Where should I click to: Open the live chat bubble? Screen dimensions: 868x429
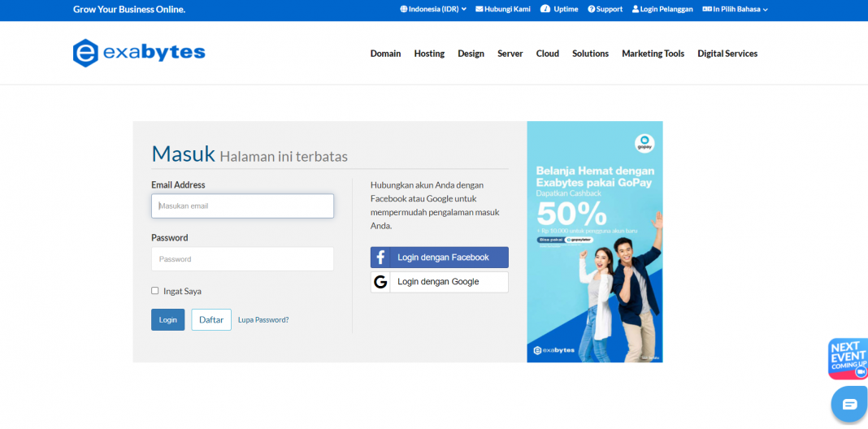850,404
